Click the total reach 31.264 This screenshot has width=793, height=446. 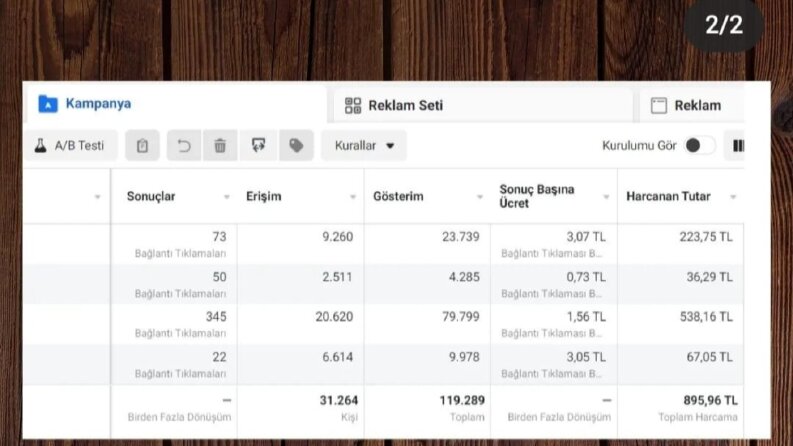pyautogui.click(x=339, y=400)
